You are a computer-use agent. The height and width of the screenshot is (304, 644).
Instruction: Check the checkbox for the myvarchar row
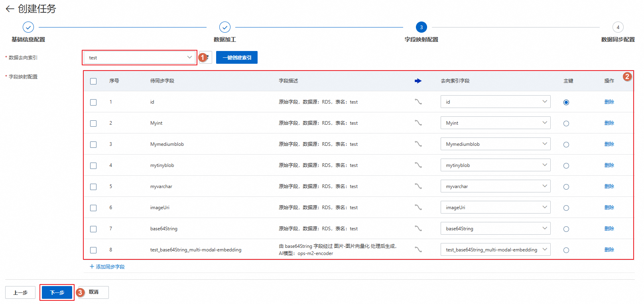click(93, 187)
